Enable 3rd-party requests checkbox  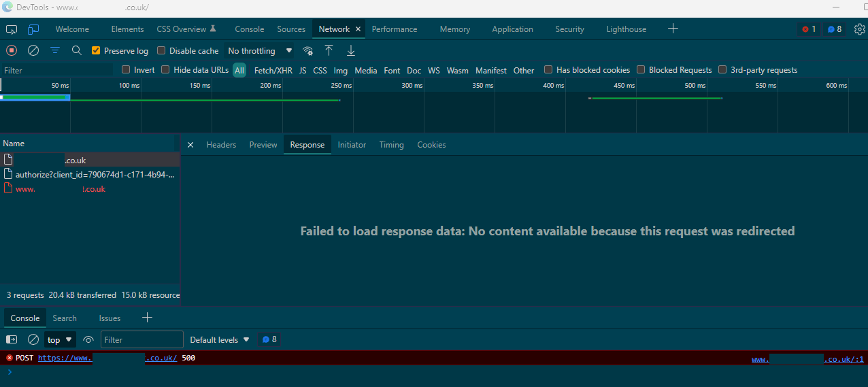722,69
